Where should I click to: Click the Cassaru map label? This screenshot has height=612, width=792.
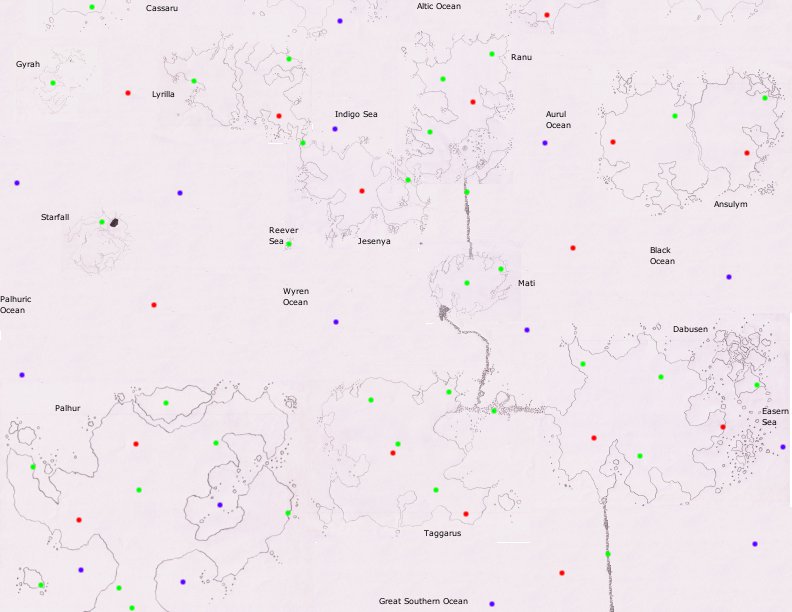point(162,8)
